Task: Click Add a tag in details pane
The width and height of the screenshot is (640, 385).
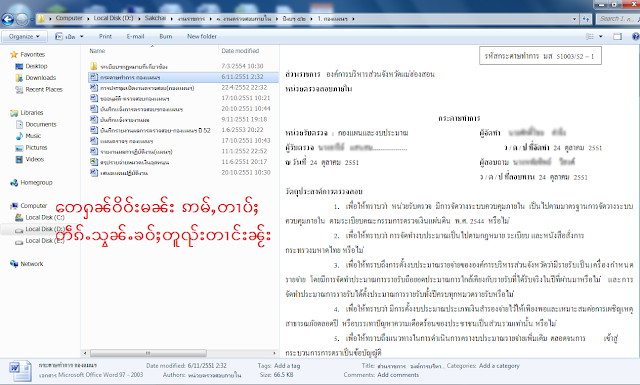Action: 287,366
